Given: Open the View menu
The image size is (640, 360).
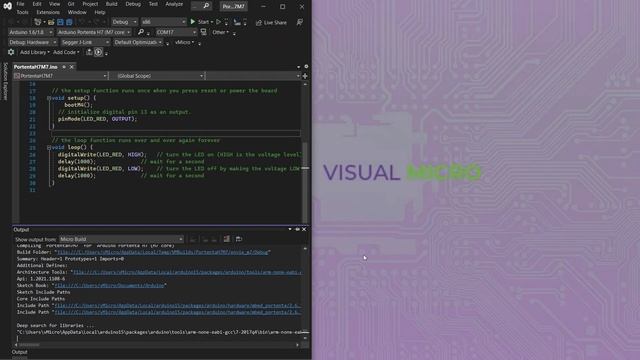Looking at the screenshot, I should (54, 4).
